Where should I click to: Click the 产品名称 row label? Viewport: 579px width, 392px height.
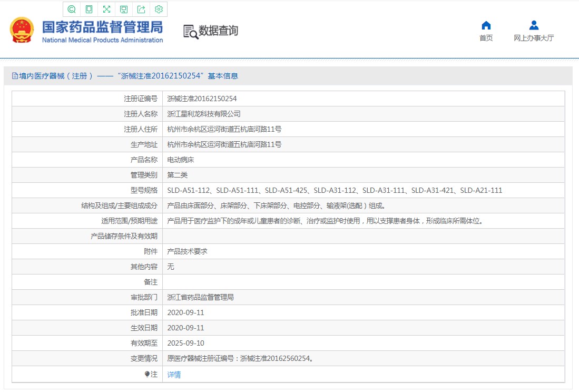coord(144,160)
